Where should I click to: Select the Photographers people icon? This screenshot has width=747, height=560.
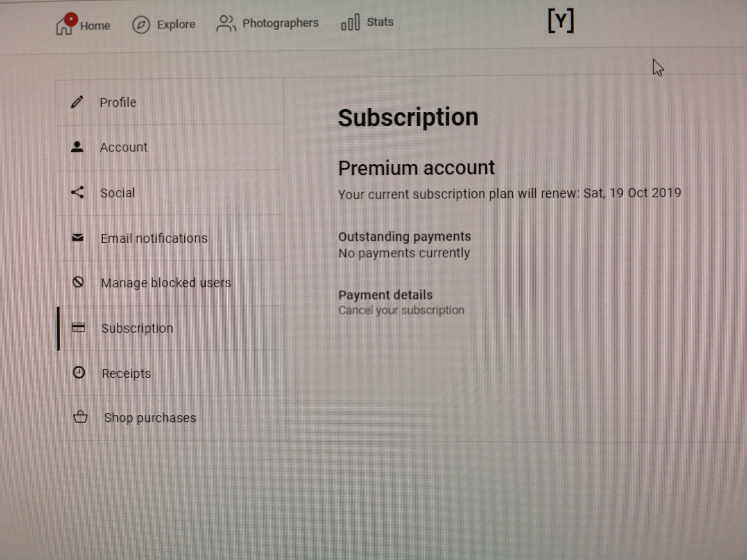(x=226, y=23)
